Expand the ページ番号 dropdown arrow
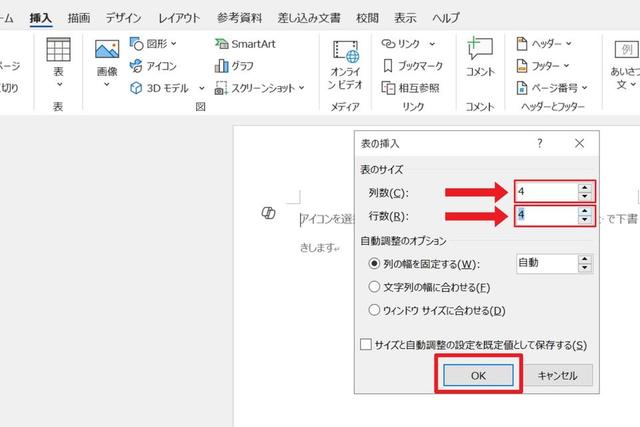 (x=584, y=87)
